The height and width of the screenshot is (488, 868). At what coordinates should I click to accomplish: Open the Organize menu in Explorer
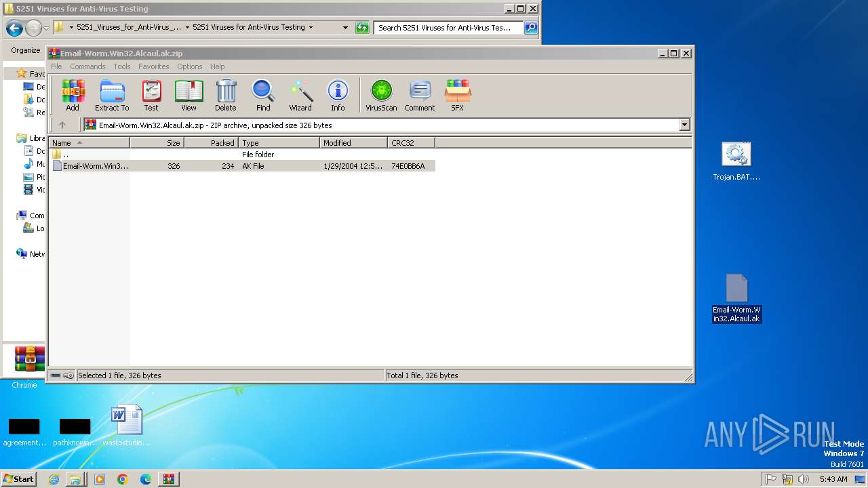(x=26, y=50)
